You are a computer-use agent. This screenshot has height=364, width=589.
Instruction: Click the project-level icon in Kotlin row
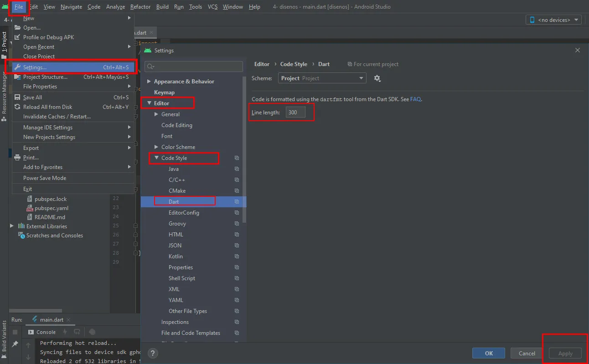click(x=237, y=256)
